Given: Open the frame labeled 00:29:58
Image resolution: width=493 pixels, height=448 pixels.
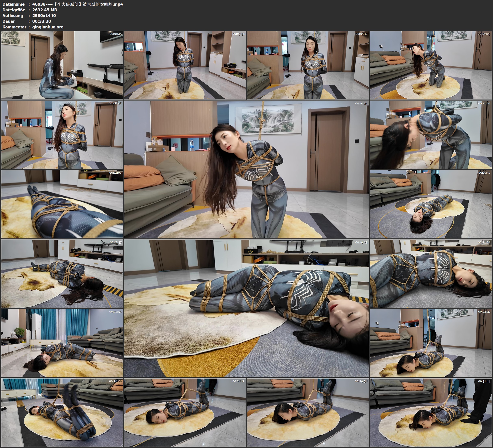Looking at the screenshot, I should click(x=308, y=412).
